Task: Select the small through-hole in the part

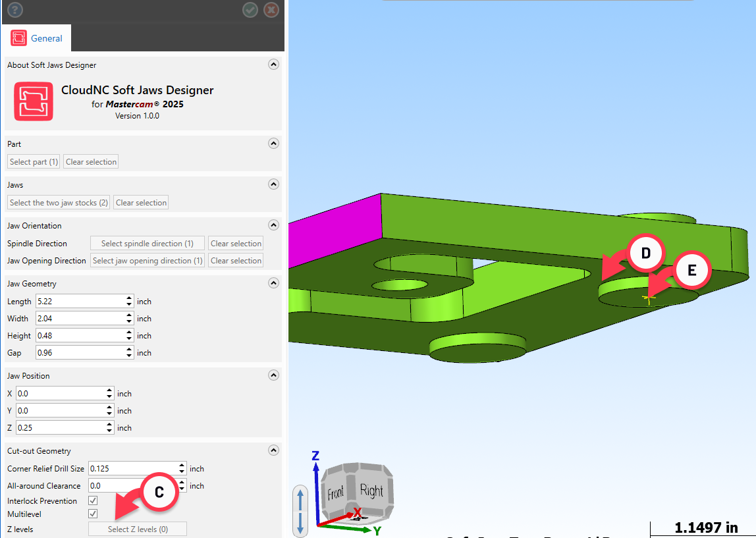Action: pyautogui.click(x=399, y=284)
